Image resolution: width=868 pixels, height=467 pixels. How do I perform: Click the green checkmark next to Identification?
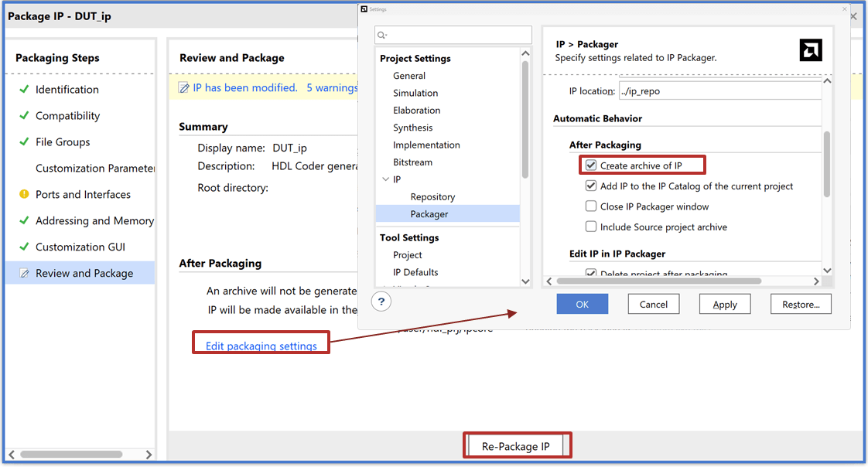click(x=24, y=90)
